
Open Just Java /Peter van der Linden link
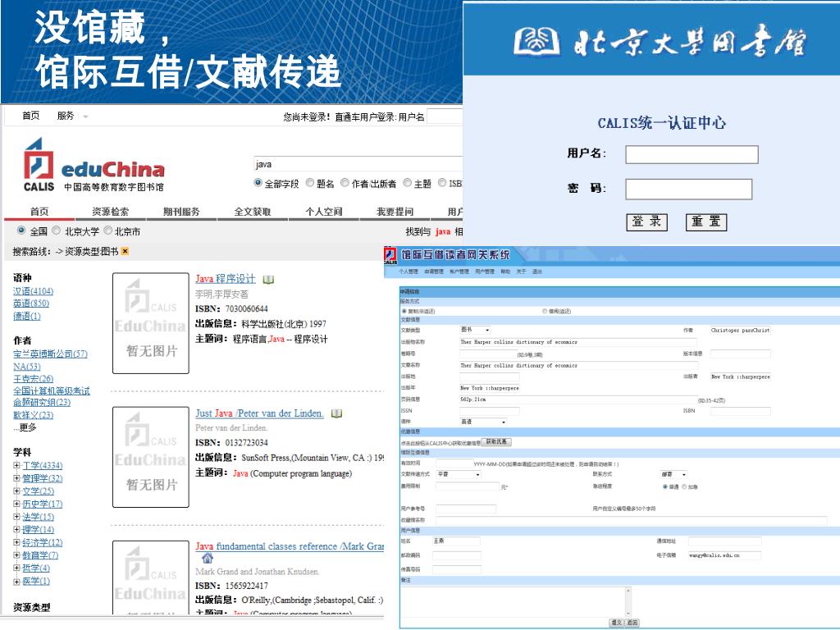[x=259, y=413]
